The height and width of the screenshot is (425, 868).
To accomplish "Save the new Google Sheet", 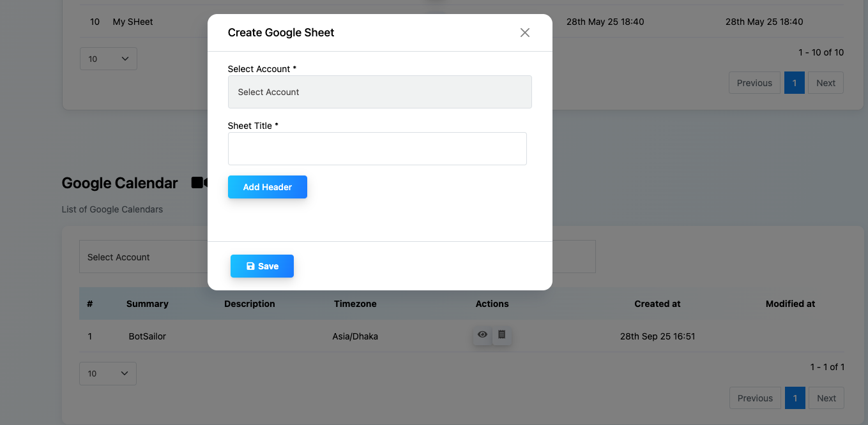I will [x=262, y=266].
